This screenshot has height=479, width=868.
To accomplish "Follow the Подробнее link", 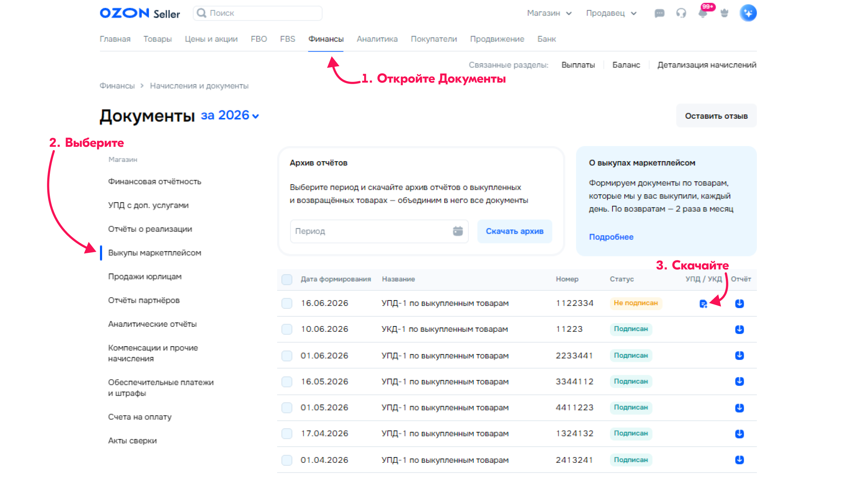I will 611,237.
